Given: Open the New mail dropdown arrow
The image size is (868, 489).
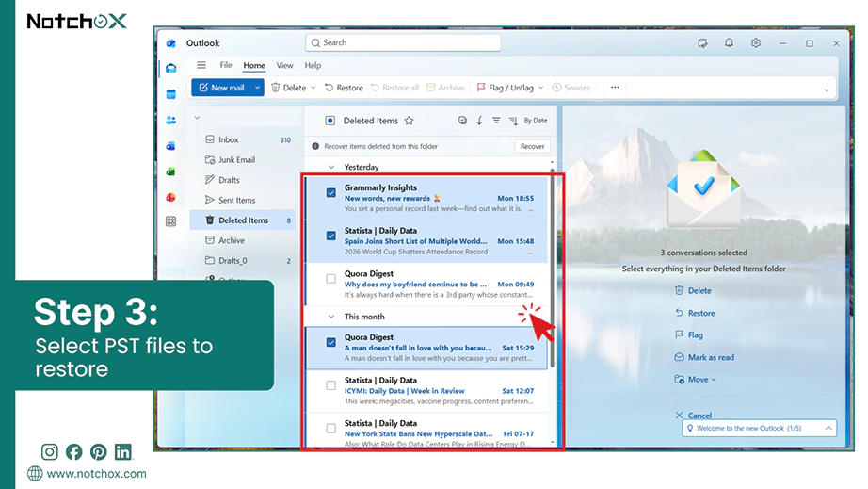Looking at the screenshot, I should click(257, 88).
